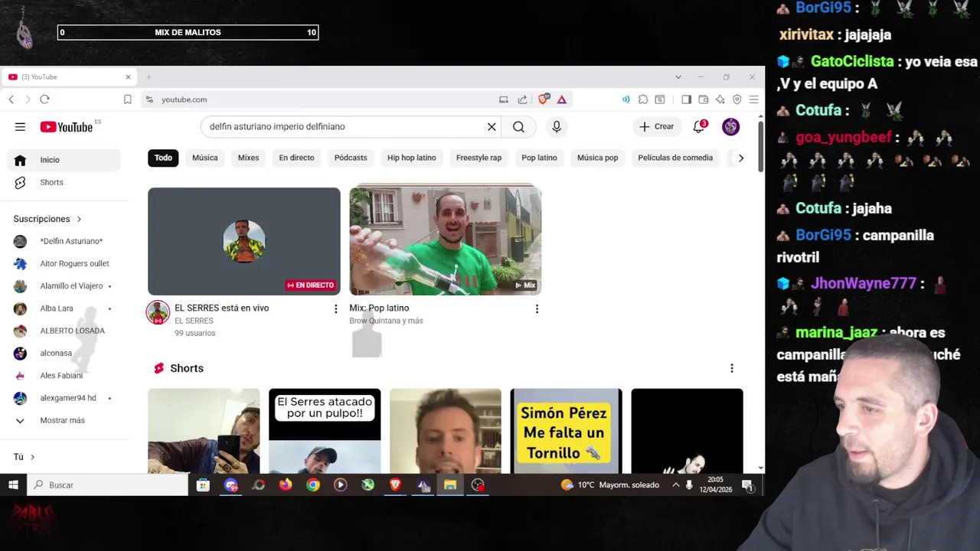Toggle the browser sidebar panel icon
Image resolution: width=980 pixels, height=551 pixels.
click(x=686, y=99)
